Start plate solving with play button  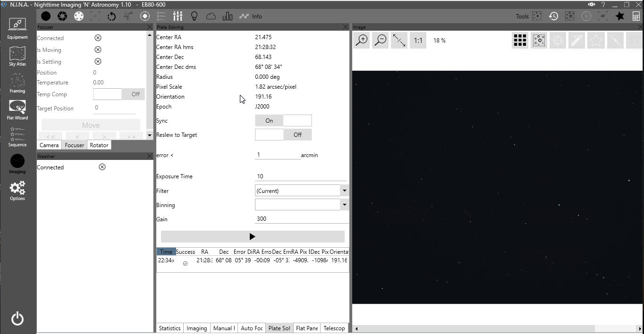tap(252, 237)
